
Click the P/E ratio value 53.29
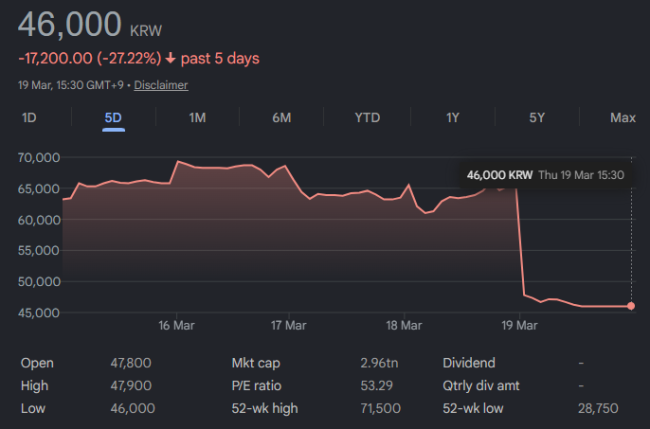[376, 385]
